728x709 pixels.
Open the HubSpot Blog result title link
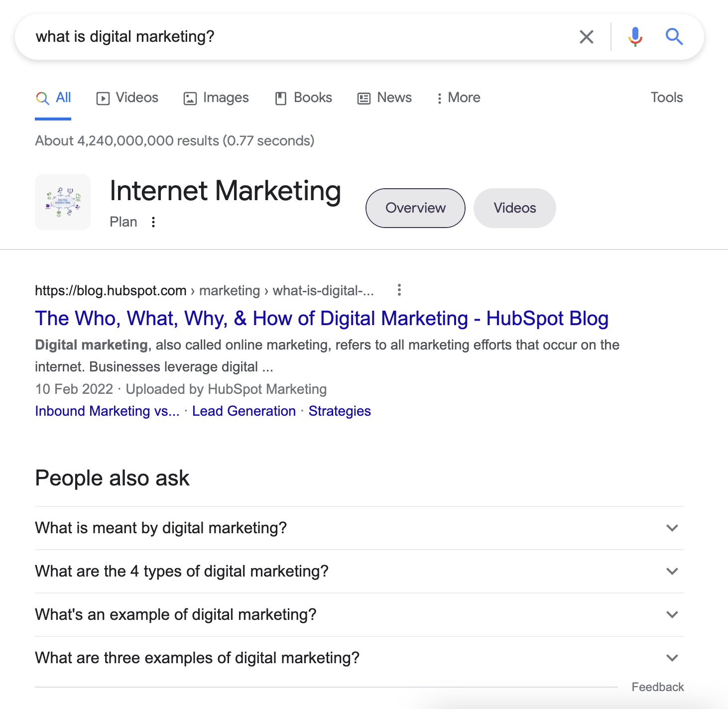point(322,319)
